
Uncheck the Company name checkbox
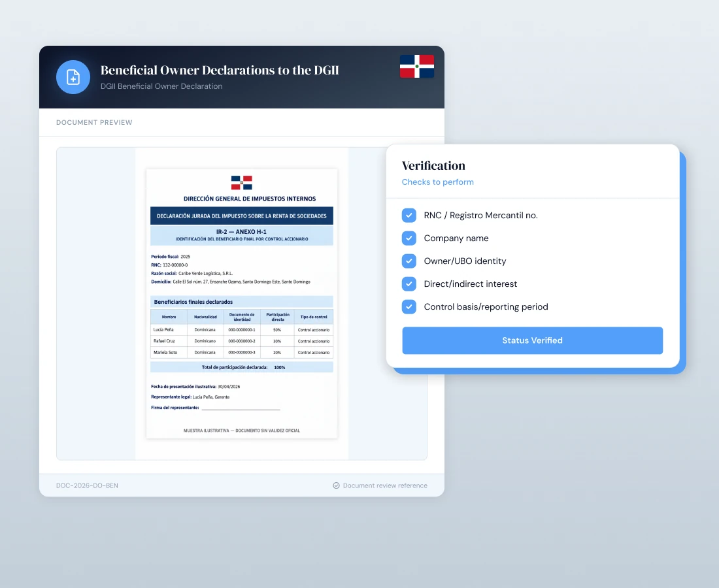(409, 238)
